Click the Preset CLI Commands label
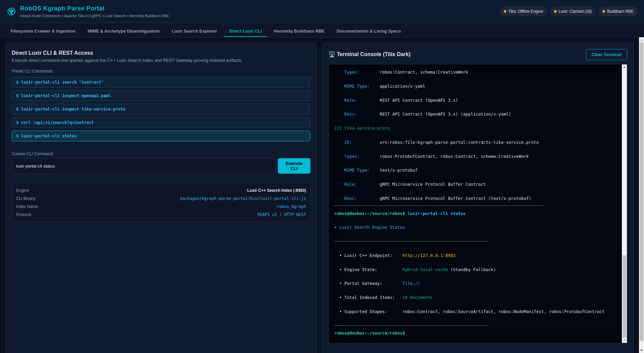 33,71
